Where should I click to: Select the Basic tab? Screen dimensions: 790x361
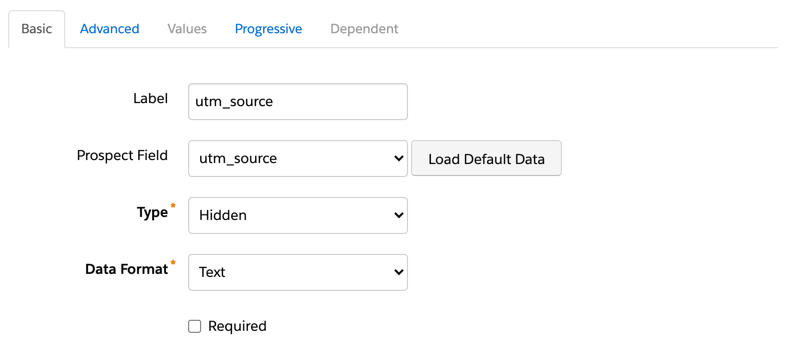(37, 29)
